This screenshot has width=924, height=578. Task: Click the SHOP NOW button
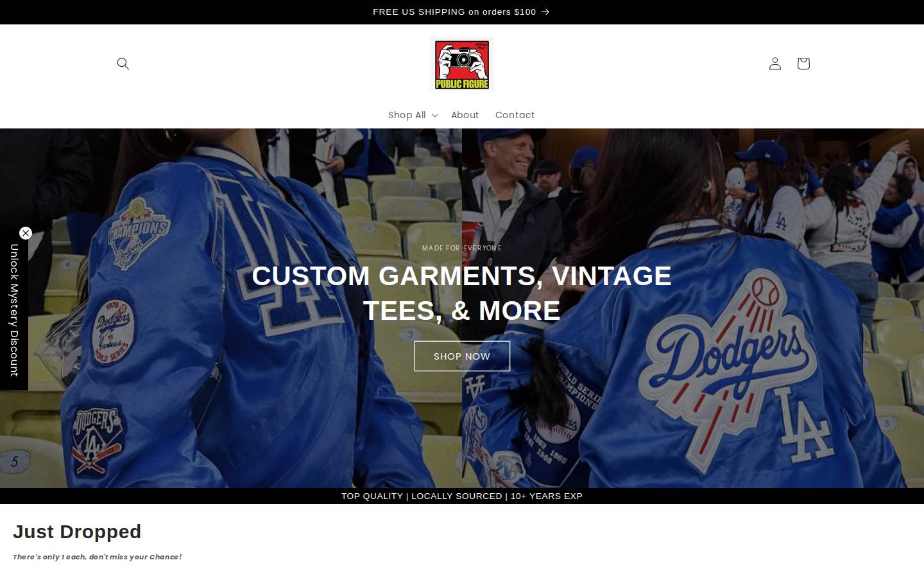point(462,356)
